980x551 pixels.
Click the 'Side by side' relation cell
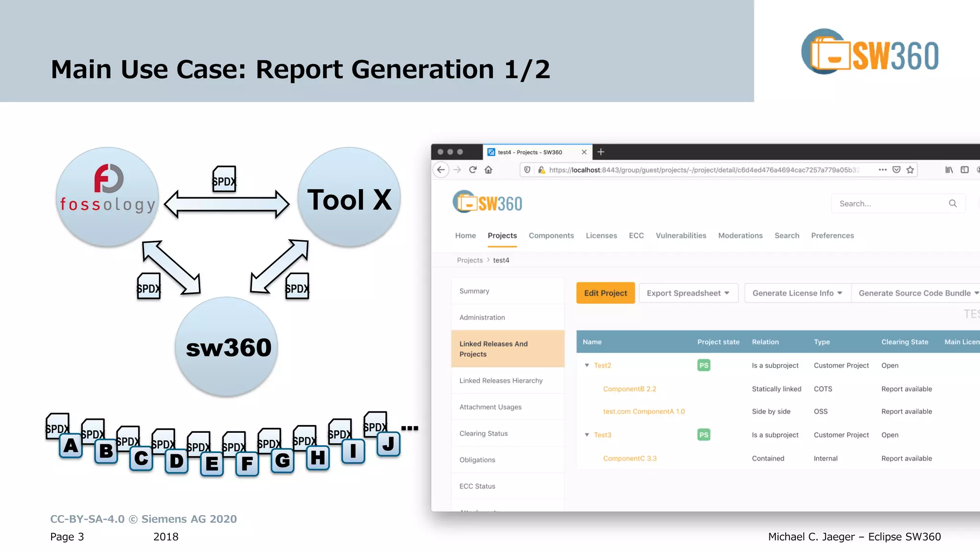[771, 411]
